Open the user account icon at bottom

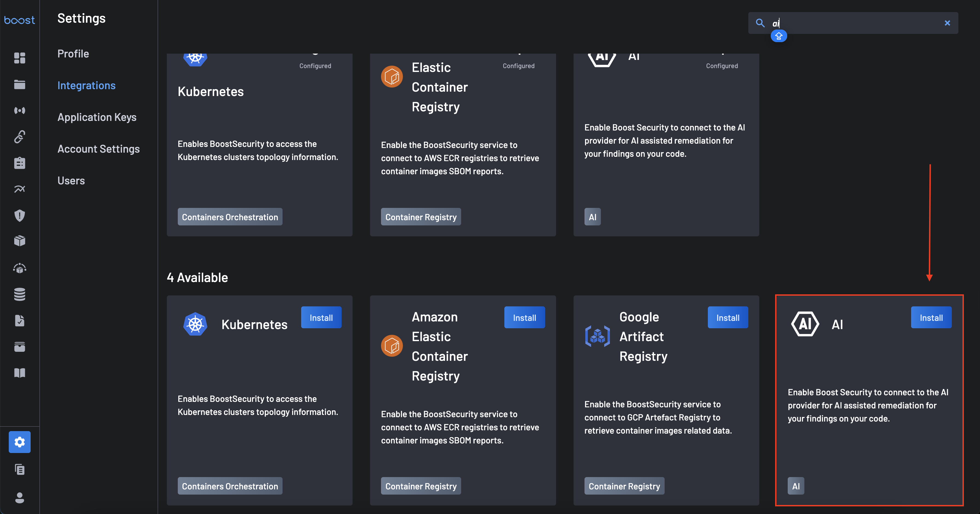pyautogui.click(x=19, y=497)
